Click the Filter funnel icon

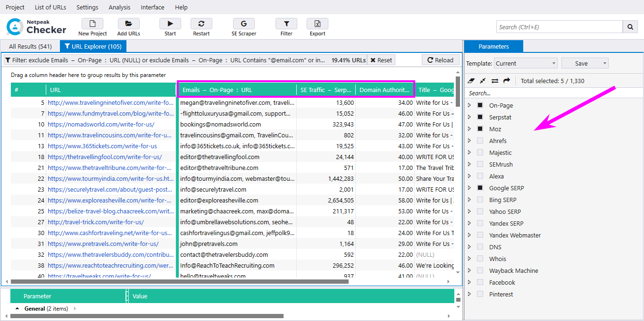pos(286,24)
